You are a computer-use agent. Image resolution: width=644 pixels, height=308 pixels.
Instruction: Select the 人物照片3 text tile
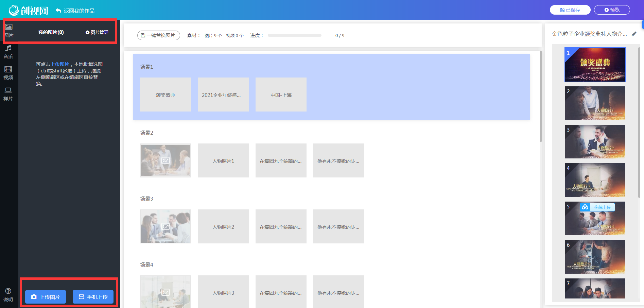pyautogui.click(x=223, y=292)
